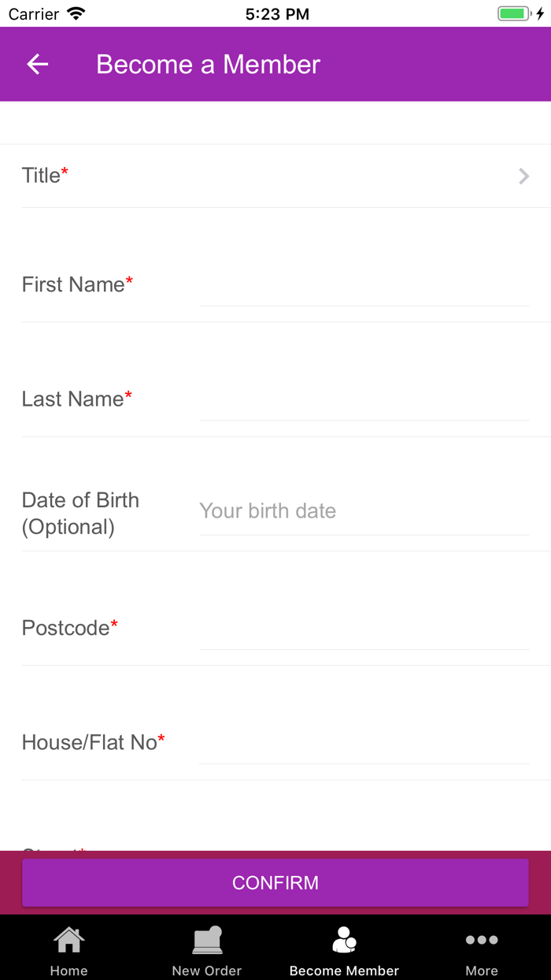Tap the Become Member person icon
This screenshot has height=980, width=551.
pyautogui.click(x=344, y=940)
